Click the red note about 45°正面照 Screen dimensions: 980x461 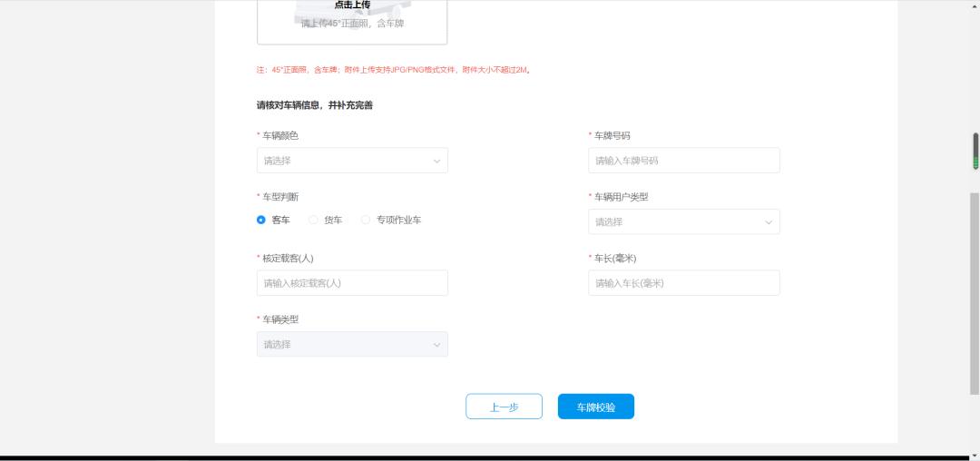pos(394,70)
